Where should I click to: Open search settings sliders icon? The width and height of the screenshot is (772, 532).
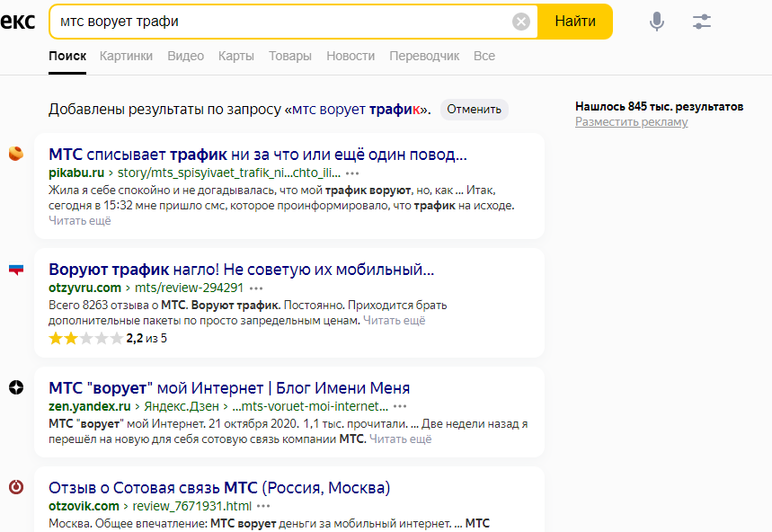pyautogui.click(x=702, y=22)
